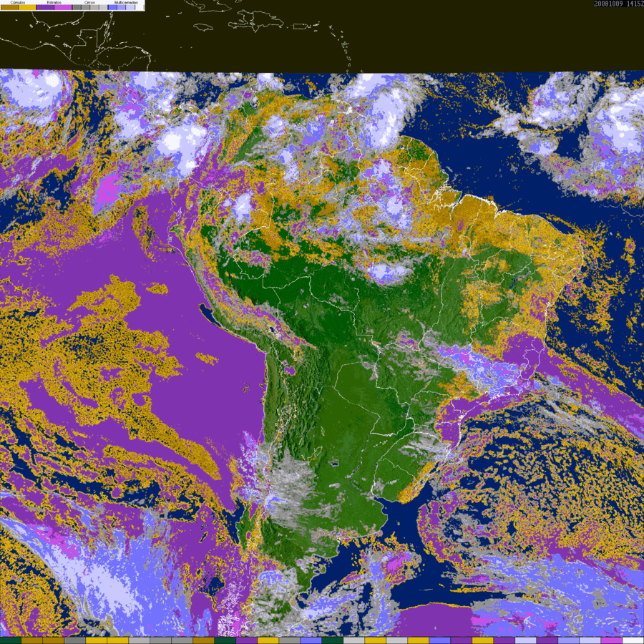This screenshot has width=644, height=644.
Task: Select the magenta Estratos legend swatch
Action: click(x=63, y=7)
